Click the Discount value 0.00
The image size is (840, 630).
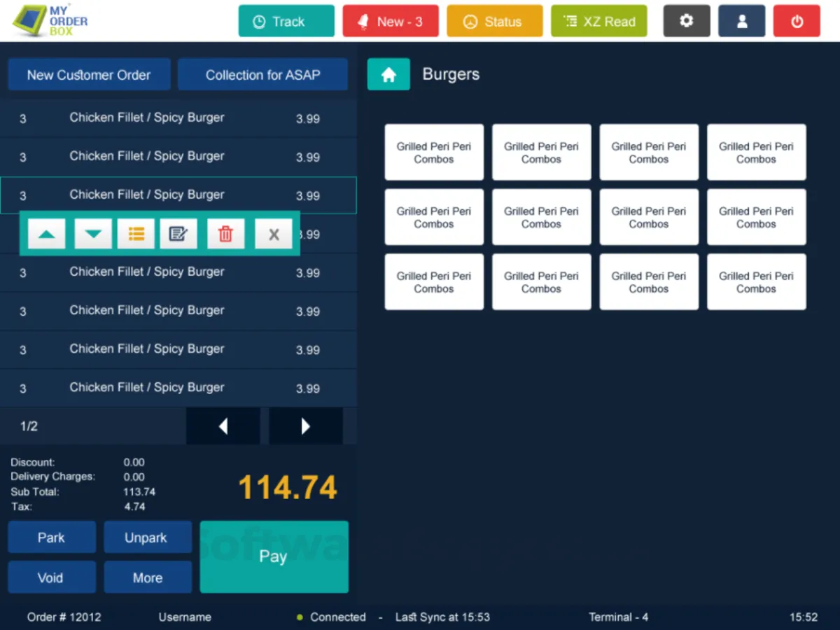pos(134,462)
